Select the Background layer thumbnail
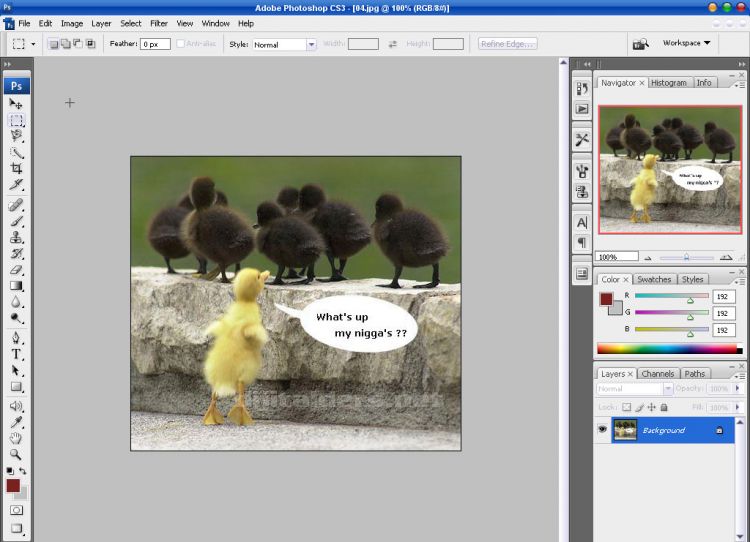 [626, 430]
